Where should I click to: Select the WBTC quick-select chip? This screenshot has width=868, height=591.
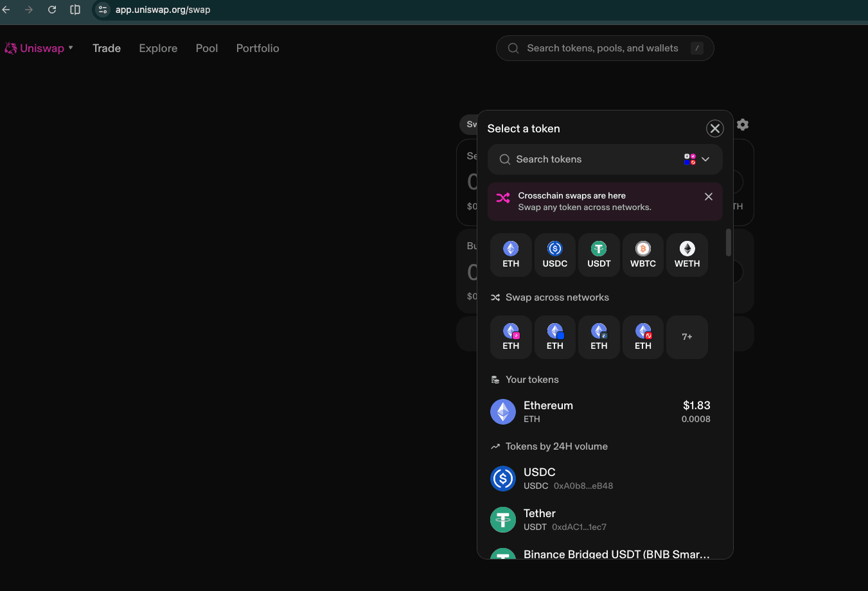click(643, 255)
